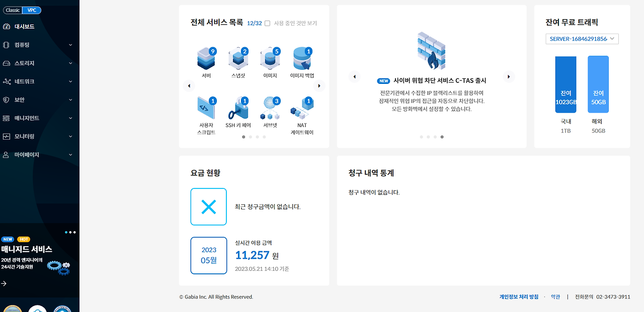Enable the 사용 중인 것만 보기 checkbox
This screenshot has height=312, width=644.
(x=267, y=23)
